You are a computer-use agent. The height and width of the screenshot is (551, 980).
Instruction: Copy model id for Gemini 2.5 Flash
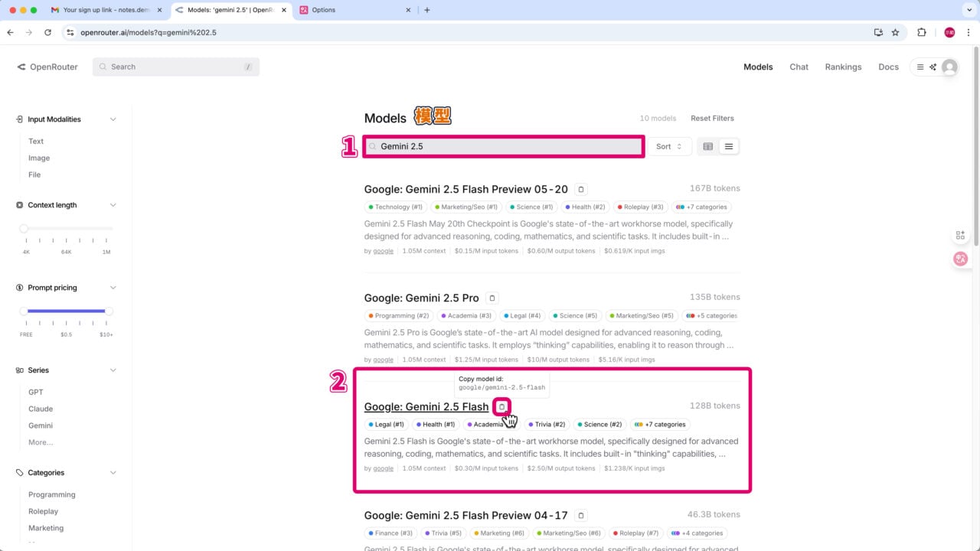[502, 406]
